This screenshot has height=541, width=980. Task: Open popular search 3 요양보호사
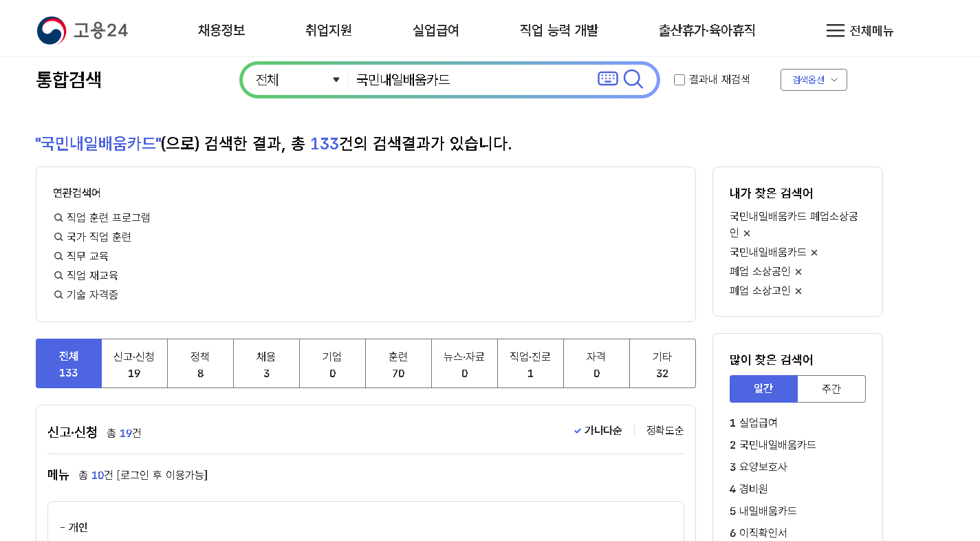pos(759,467)
